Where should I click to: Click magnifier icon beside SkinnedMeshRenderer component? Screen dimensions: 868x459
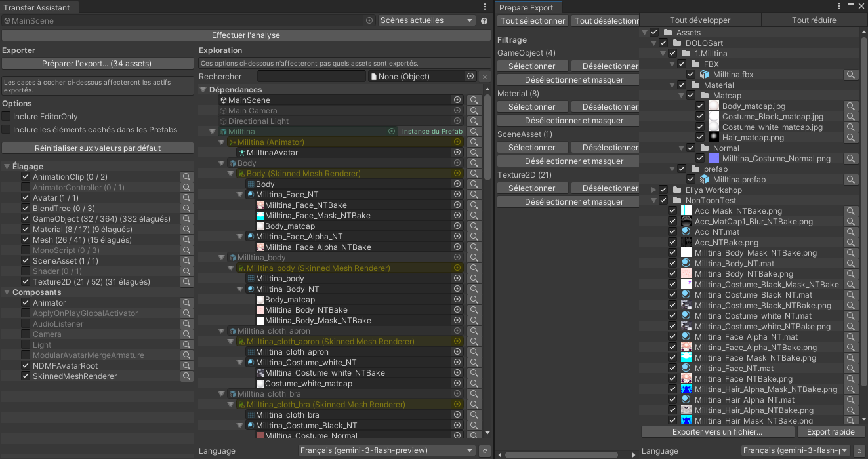click(x=187, y=376)
